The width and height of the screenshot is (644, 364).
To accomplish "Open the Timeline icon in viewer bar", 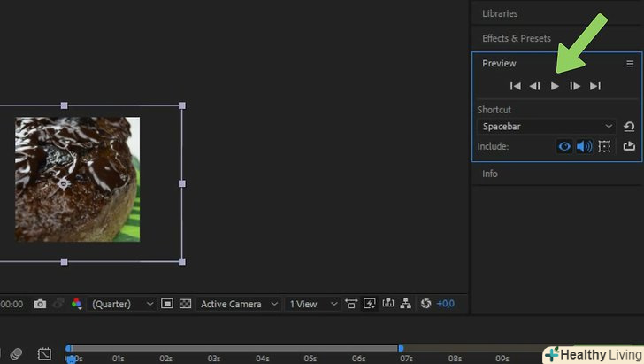I will tap(387, 303).
